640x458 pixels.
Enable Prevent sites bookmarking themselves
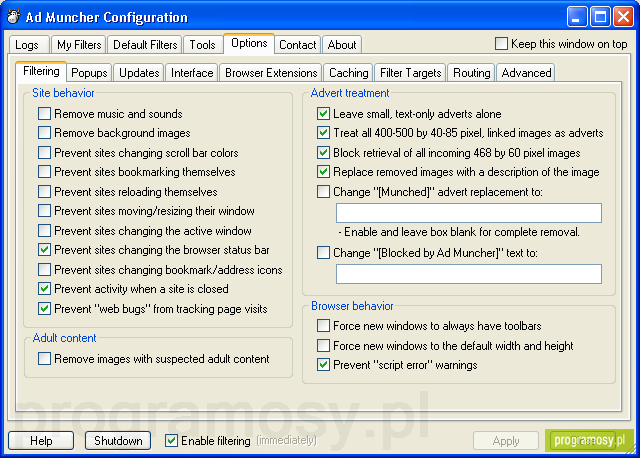point(44,172)
